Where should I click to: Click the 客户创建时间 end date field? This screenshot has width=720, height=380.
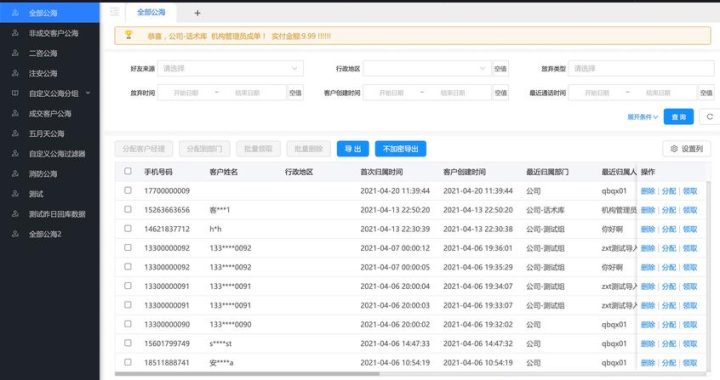(x=453, y=93)
